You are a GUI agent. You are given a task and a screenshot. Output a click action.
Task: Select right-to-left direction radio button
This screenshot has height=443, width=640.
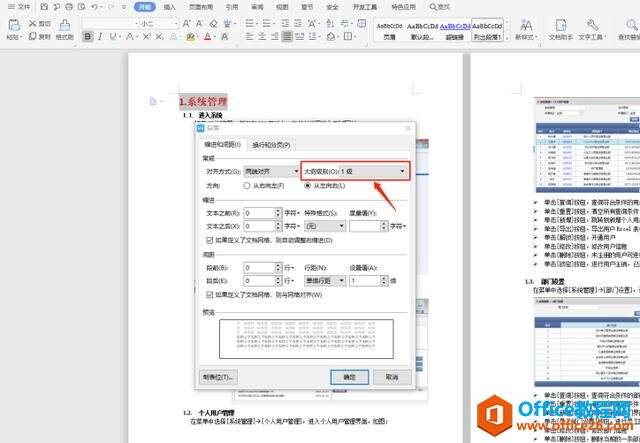click(247, 185)
